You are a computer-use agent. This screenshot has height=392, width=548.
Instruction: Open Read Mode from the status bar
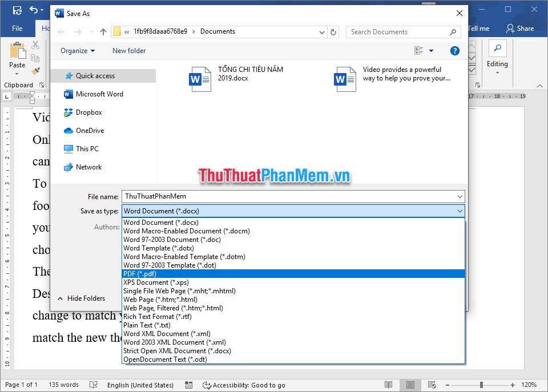389,385
